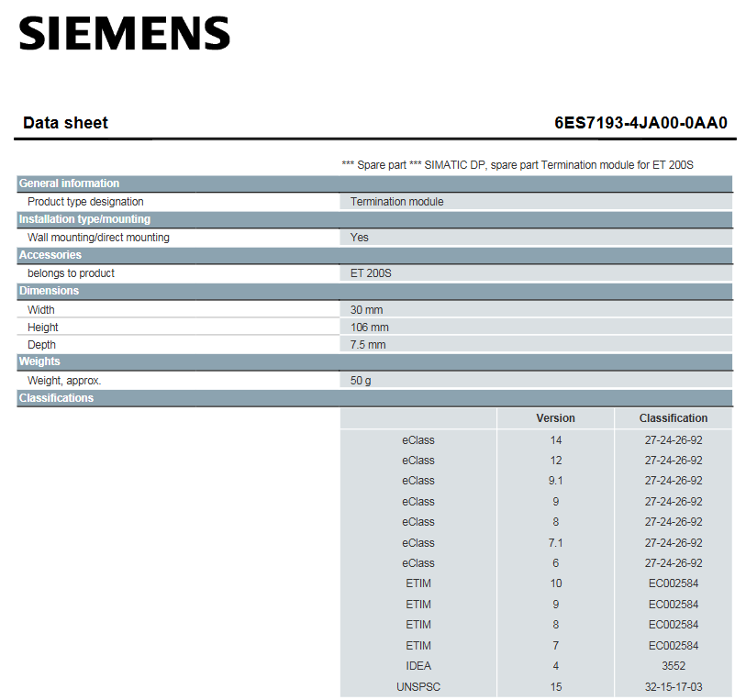This screenshot has width=746, height=700.
Task: Select the 30 mm width value
Action: tap(366, 310)
